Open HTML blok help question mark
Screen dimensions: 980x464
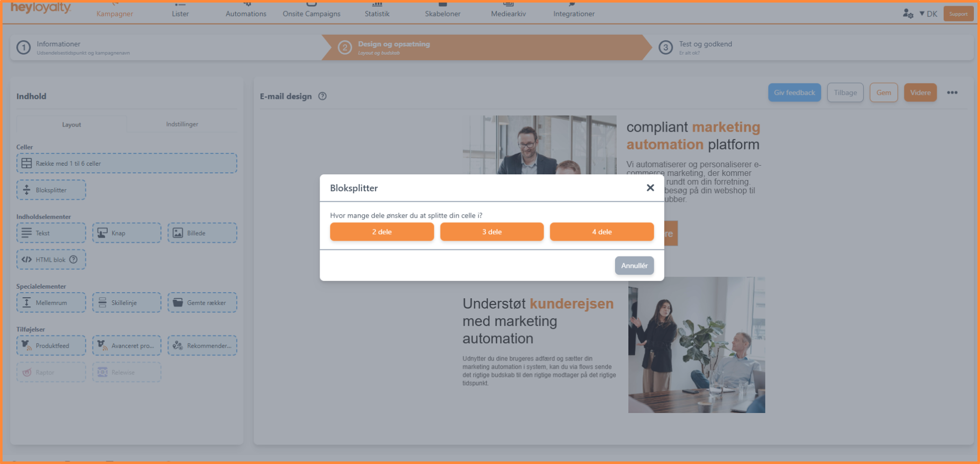tap(73, 260)
